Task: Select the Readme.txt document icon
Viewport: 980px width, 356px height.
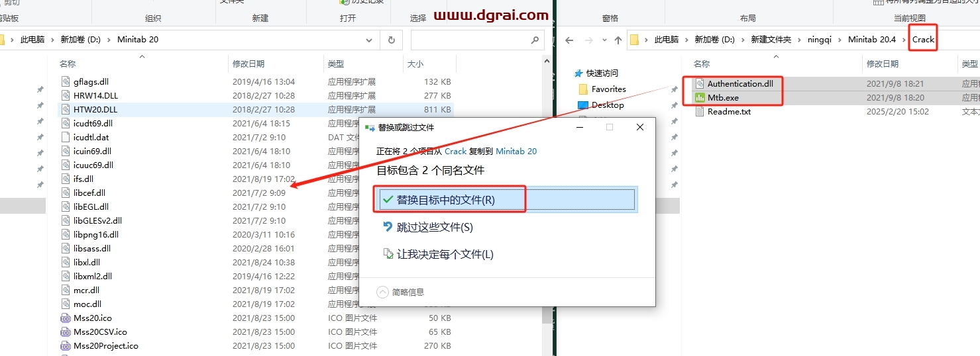Action: [700, 111]
